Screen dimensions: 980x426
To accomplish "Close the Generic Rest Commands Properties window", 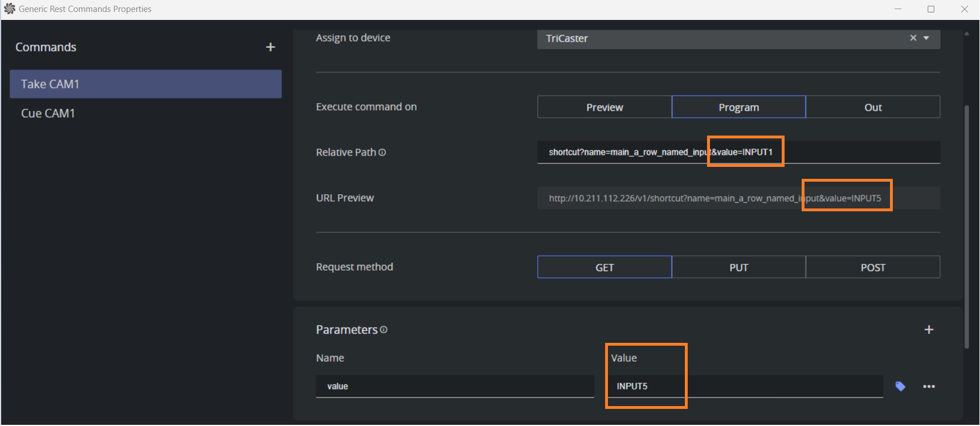I will pos(965,9).
